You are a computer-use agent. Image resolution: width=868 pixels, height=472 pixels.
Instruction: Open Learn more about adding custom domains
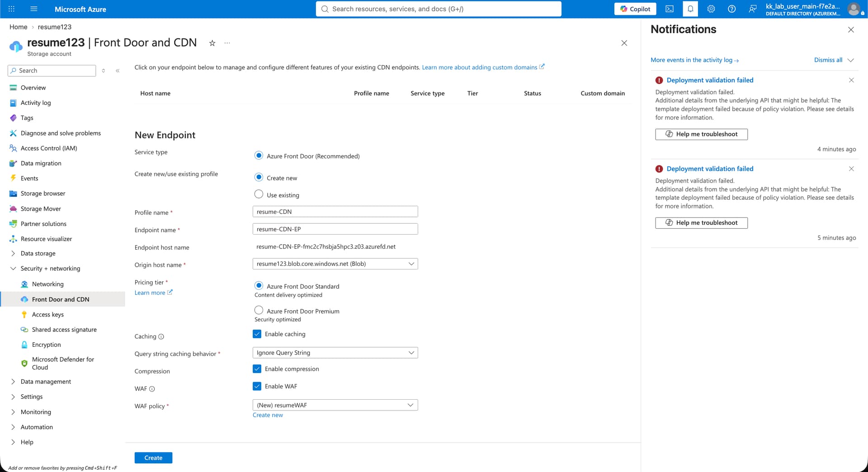pos(483,67)
